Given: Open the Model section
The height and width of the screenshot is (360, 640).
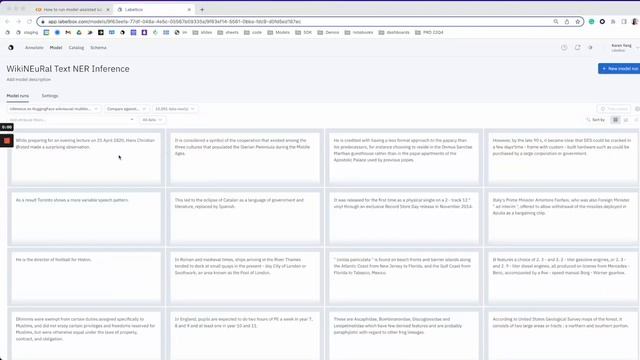Looking at the screenshot, I should (x=56, y=48).
